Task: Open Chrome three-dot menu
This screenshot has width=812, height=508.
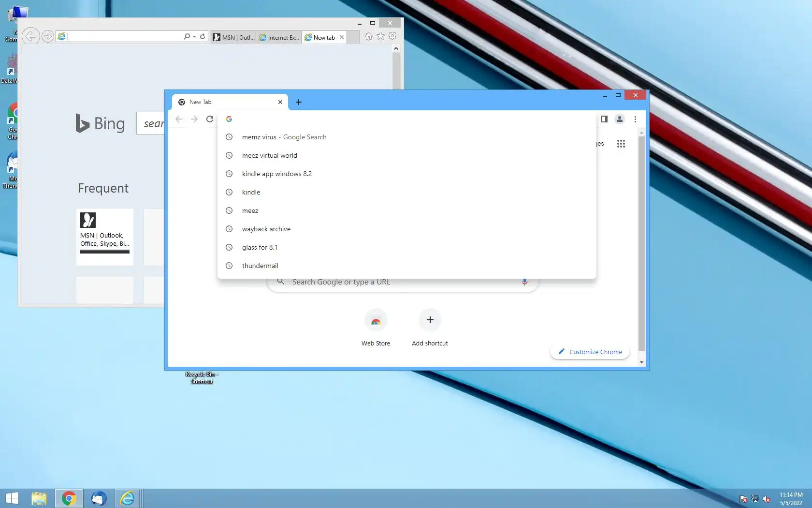Action: (635, 119)
